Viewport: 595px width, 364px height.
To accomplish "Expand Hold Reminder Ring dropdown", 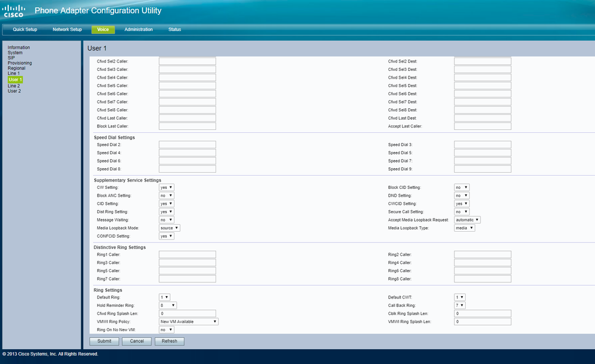I will 167,305.
